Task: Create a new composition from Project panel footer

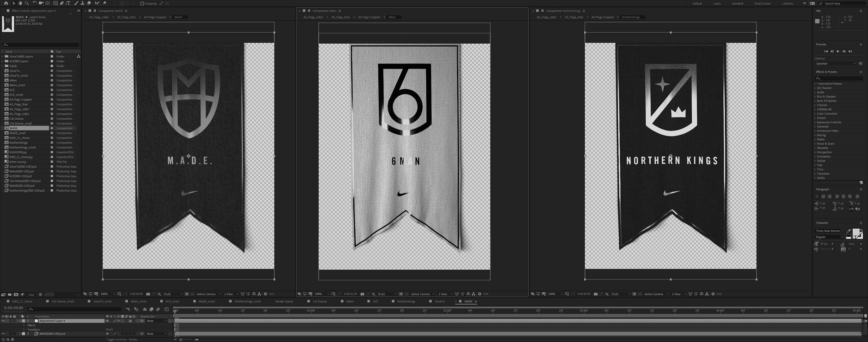Action: (16, 295)
